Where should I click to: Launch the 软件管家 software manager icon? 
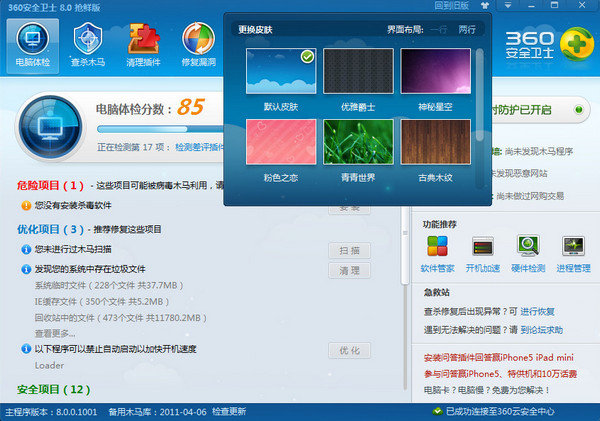[x=437, y=252]
